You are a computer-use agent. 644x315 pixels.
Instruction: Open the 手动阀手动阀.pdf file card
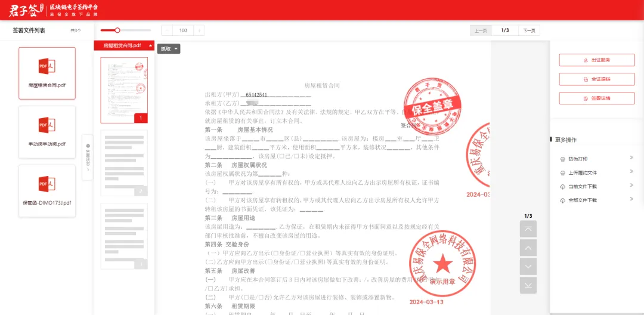pyautogui.click(x=47, y=132)
